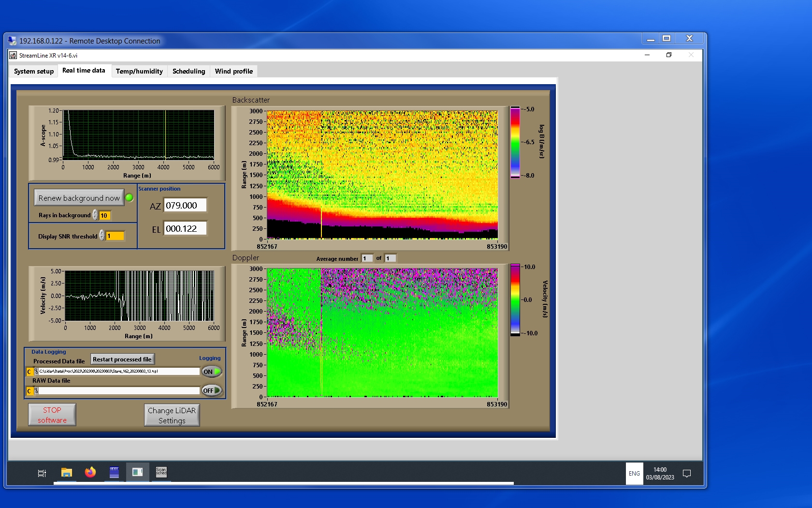Screen dimensions: 812x508
Task: Click the AZ scanner position field
Action: pos(185,206)
